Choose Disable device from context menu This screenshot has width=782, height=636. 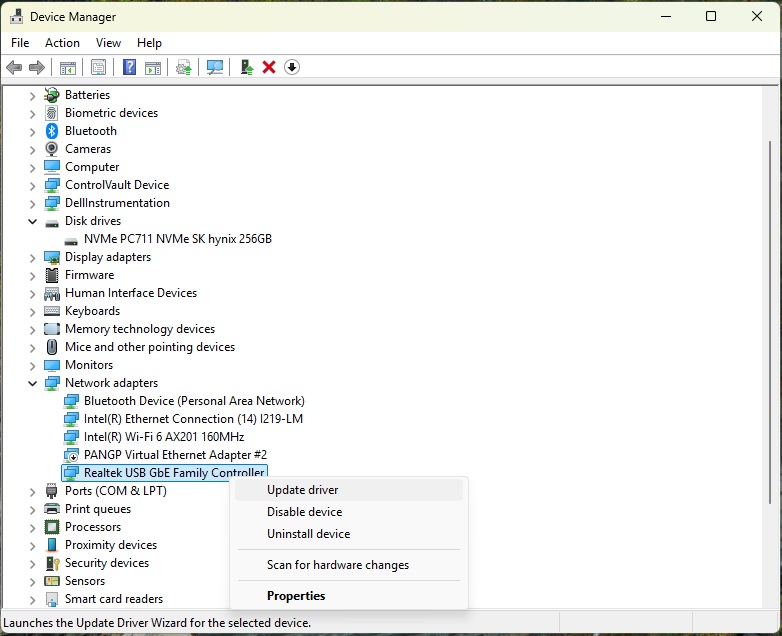coord(349,512)
